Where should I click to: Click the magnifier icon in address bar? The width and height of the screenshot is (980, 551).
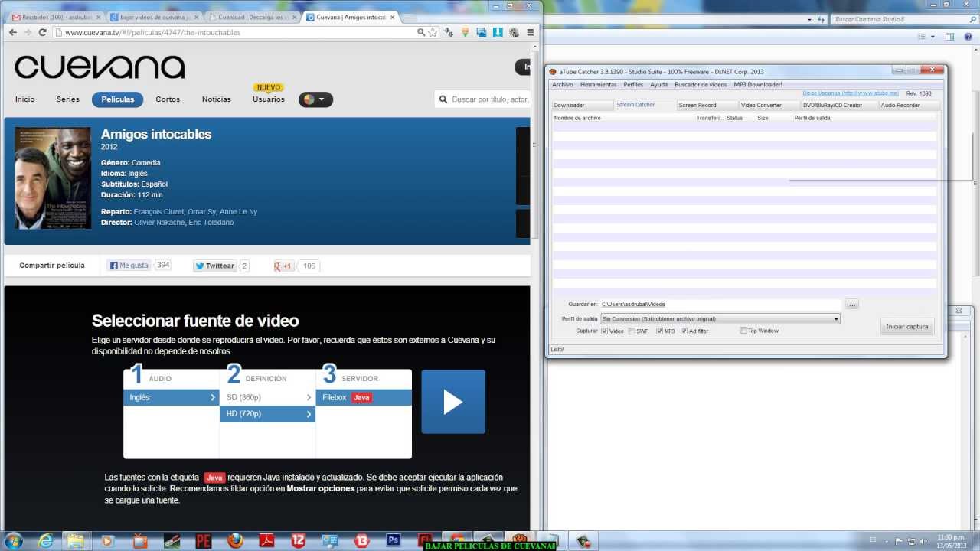pyautogui.click(x=421, y=32)
